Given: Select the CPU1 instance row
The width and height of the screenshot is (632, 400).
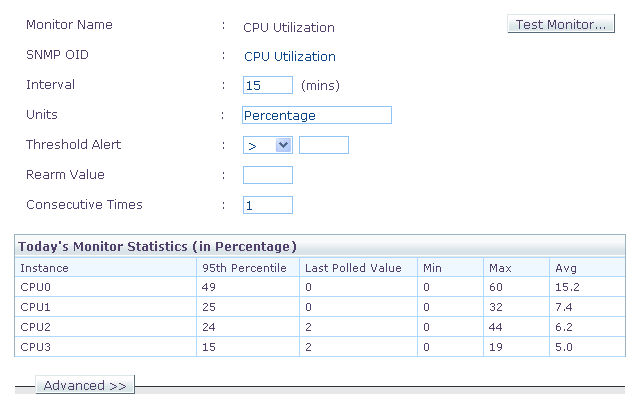Looking at the screenshot, I should coord(320,307).
